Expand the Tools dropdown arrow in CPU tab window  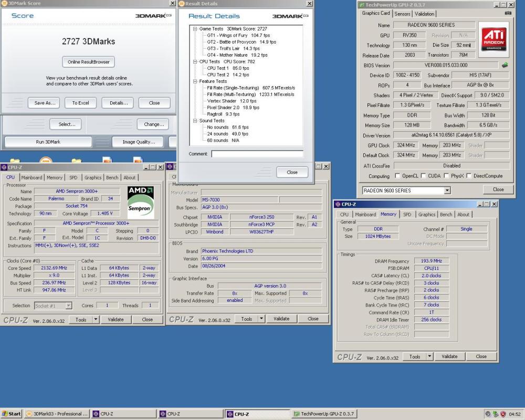[x=96, y=319]
